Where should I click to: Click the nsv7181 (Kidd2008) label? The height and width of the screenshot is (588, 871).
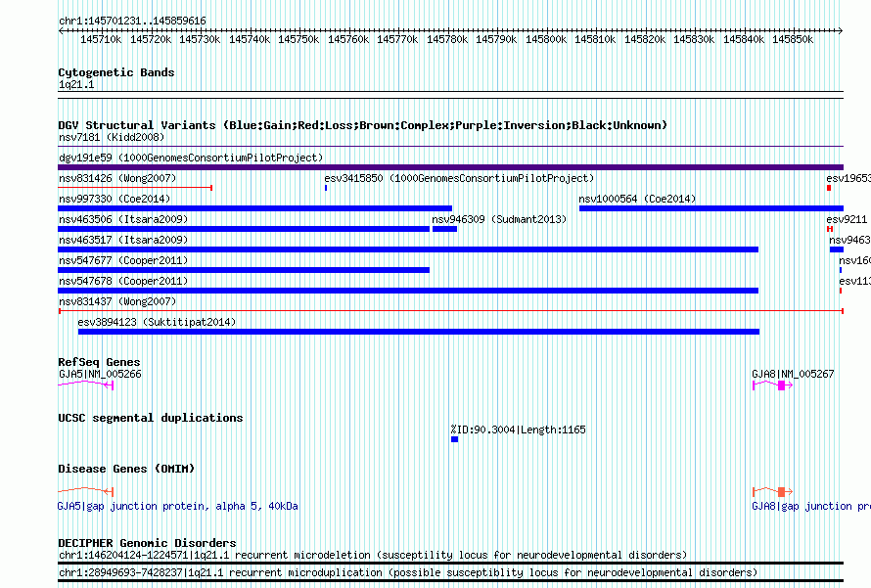point(112,137)
